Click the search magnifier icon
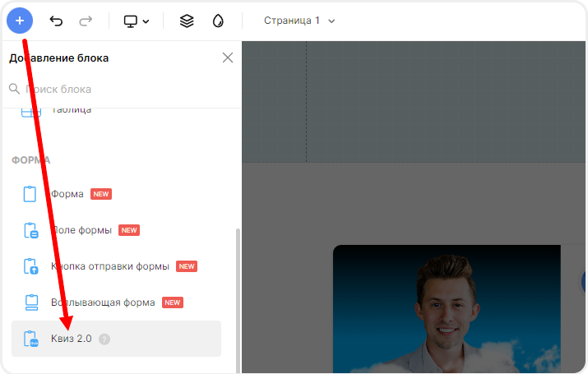Viewport: 588px width, 374px height. point(14,89)
